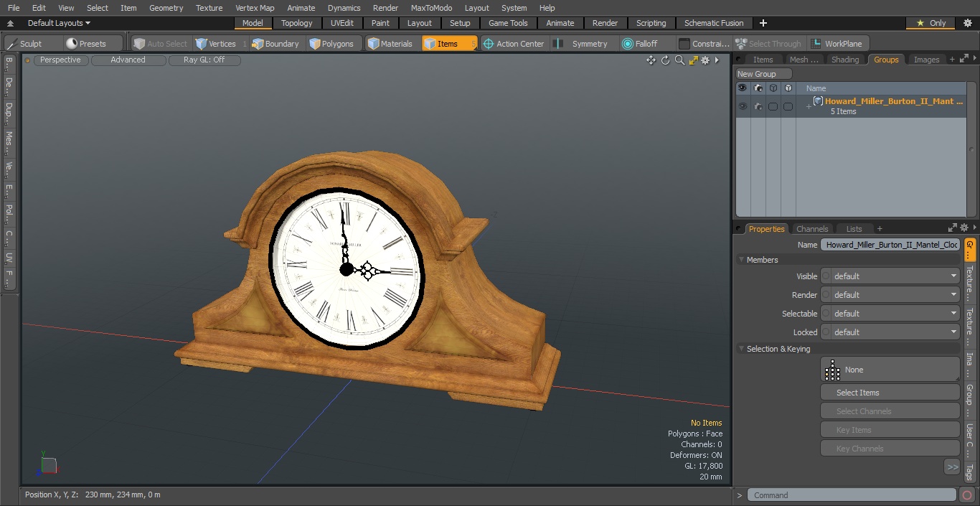This screenshot has height=506, width=980.
Task: Toggle first checkbox on Howard_Miller group row
Action: tap(773, 106)
